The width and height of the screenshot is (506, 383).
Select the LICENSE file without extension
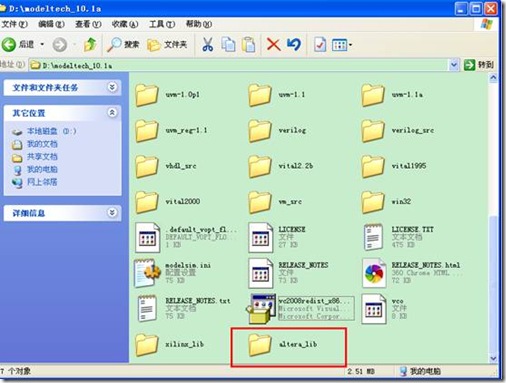[277, 237]
